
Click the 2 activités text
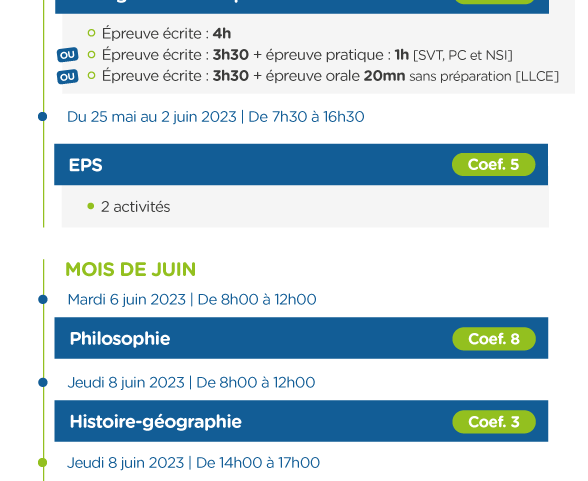(x=135, y=207)
